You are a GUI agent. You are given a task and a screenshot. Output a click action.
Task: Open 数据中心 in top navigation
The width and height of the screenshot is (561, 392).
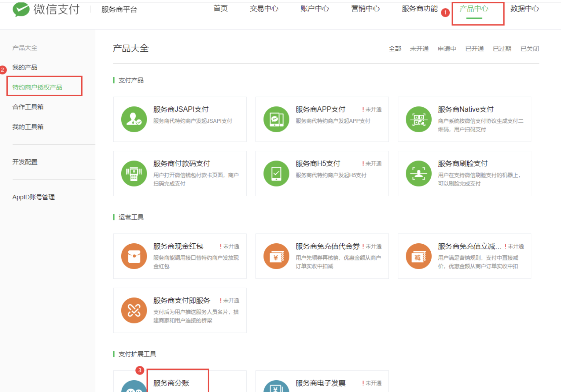tap(525, 9)
